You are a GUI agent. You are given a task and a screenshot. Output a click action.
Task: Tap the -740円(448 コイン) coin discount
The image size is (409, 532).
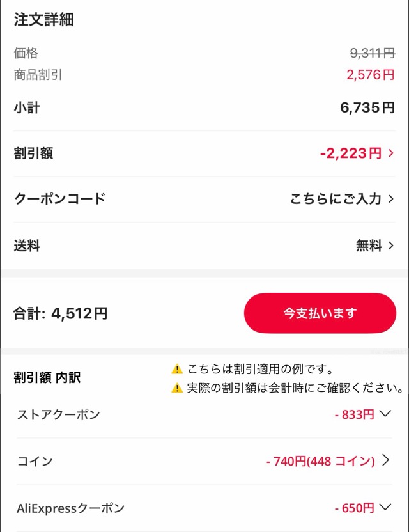pos(320,461)
